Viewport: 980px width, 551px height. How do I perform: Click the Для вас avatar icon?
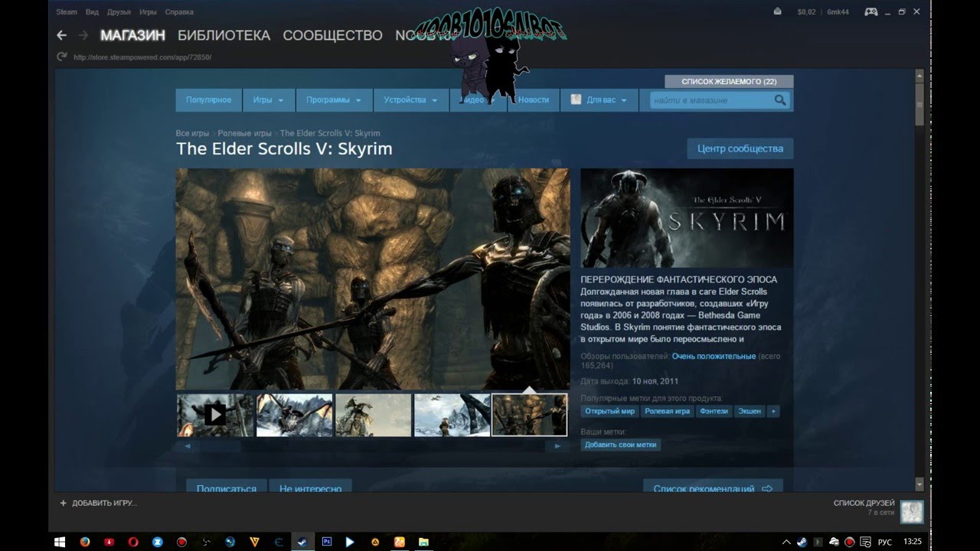click(x=576, y=100)
